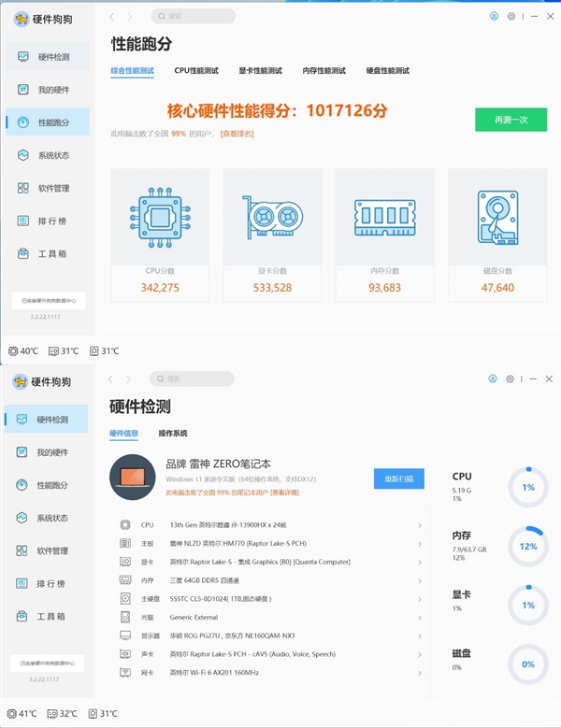Open user account icon in top window

pos(494,16)
